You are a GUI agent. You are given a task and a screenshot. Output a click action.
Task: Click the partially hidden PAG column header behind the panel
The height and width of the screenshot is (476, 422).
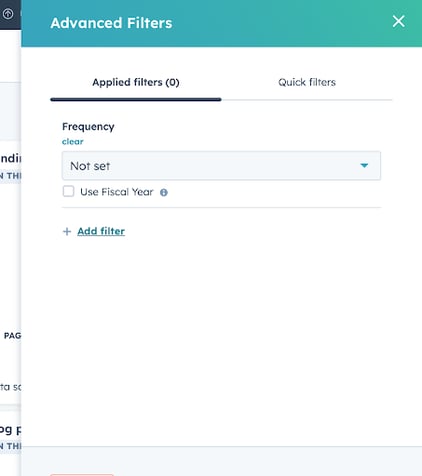point(12,336)
